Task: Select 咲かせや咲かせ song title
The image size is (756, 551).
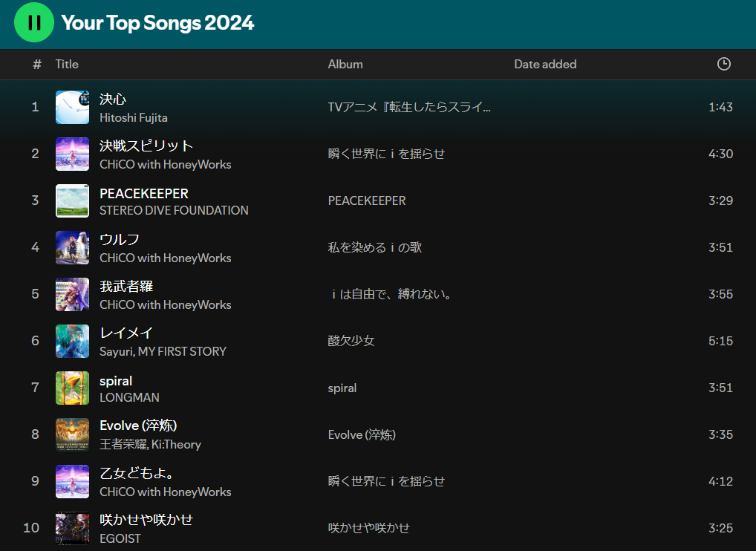Action: [x=146, y=520]
